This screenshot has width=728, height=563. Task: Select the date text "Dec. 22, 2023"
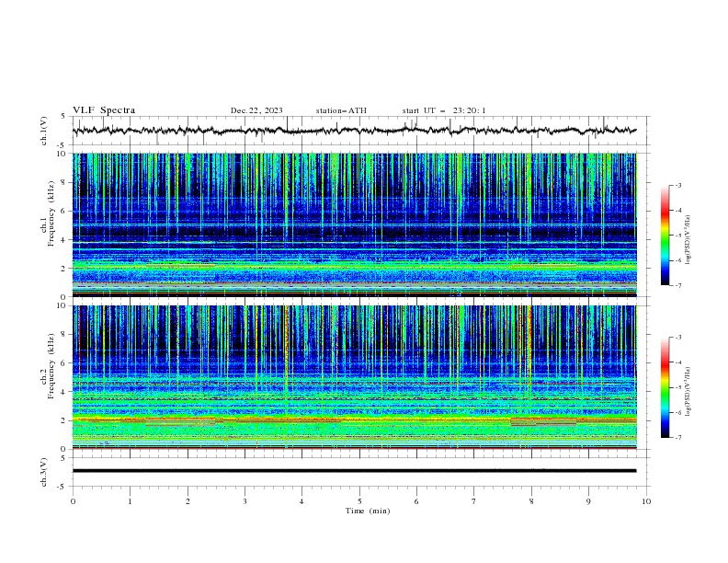[x=256, y=110]
